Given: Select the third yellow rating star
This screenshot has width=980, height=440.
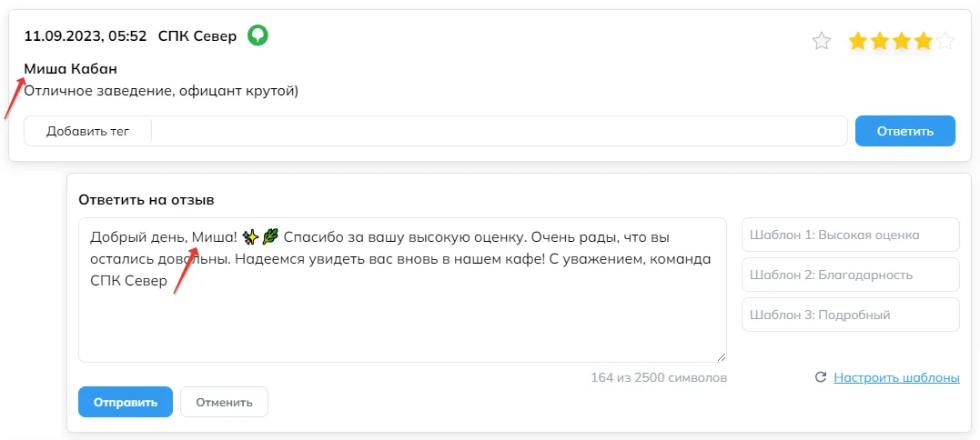Looking at the screenshot, I should point(901,42).
